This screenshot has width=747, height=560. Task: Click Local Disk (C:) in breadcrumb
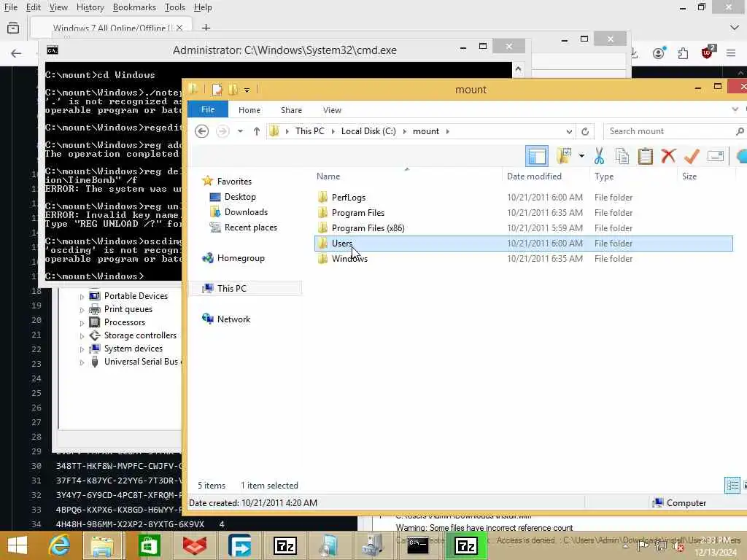click(368, 131)
